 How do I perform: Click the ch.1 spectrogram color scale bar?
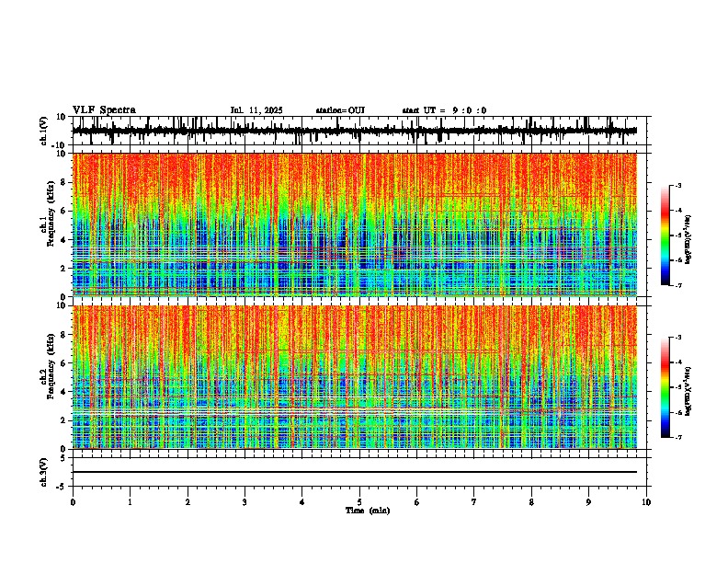point(665,236)
